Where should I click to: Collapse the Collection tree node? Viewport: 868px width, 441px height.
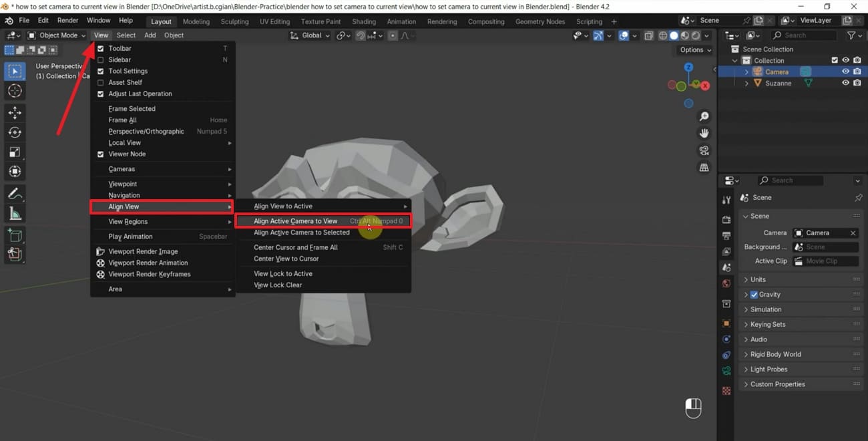735,61
